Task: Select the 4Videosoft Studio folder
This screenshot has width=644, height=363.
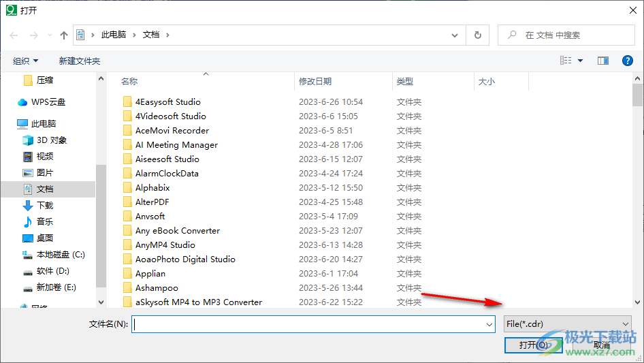Action: tap(170, 116)
